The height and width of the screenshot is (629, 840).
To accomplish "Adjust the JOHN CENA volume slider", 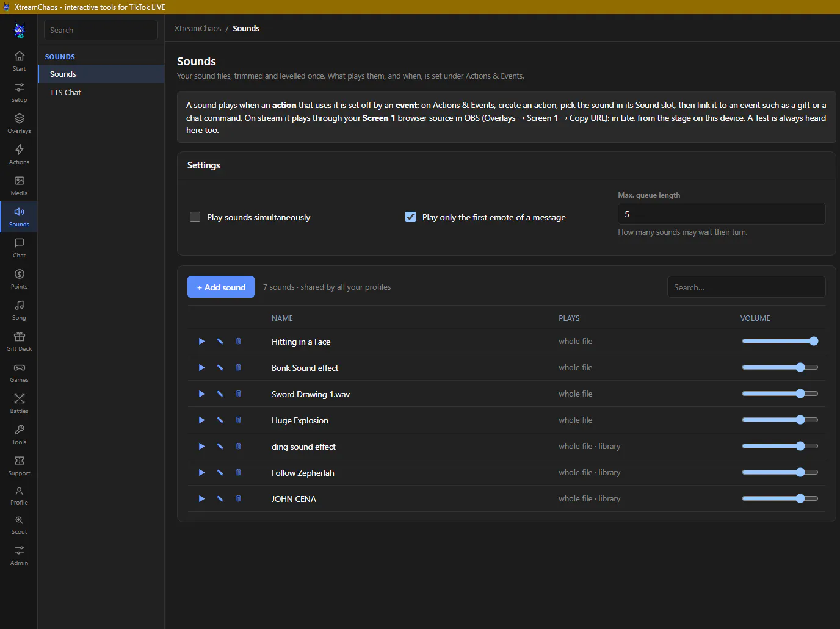I will (x=780, y=498).
